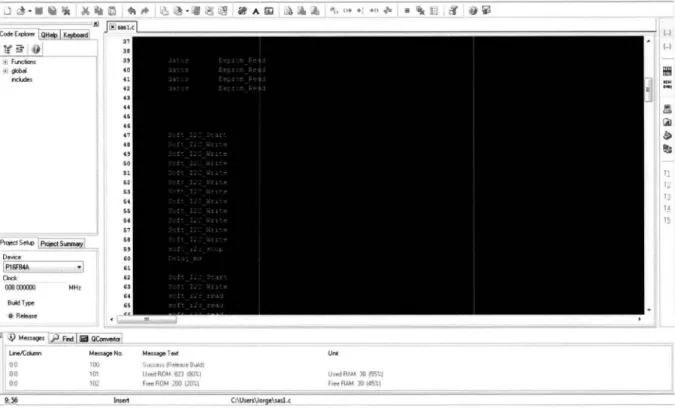
Task: Click line number 47 in the editor gutter
Action: click(127, 135)
